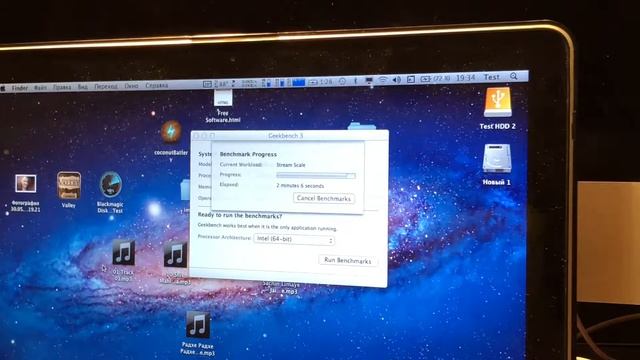Click the battery status icon showing 72%
640x360 pixels.
(x=435, y=78)
